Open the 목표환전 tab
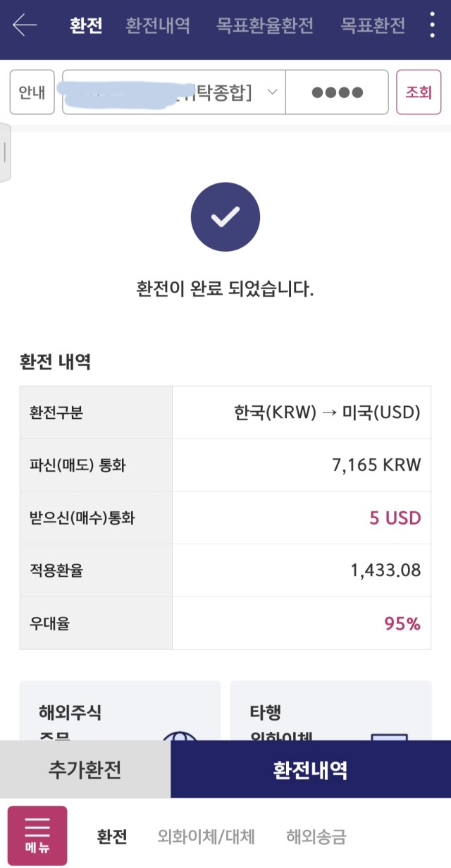Screen dimensions: 451x868 pyautogui.click(x=373, y=26)
